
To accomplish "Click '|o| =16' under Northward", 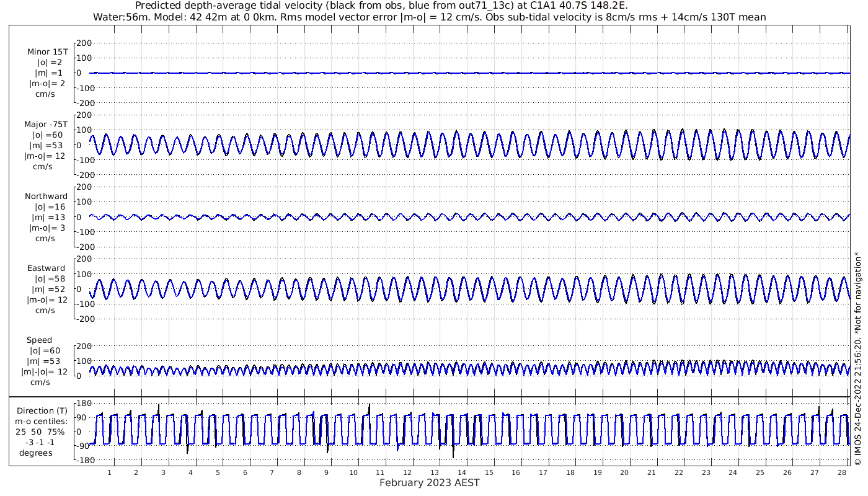I will pos(50,207).
